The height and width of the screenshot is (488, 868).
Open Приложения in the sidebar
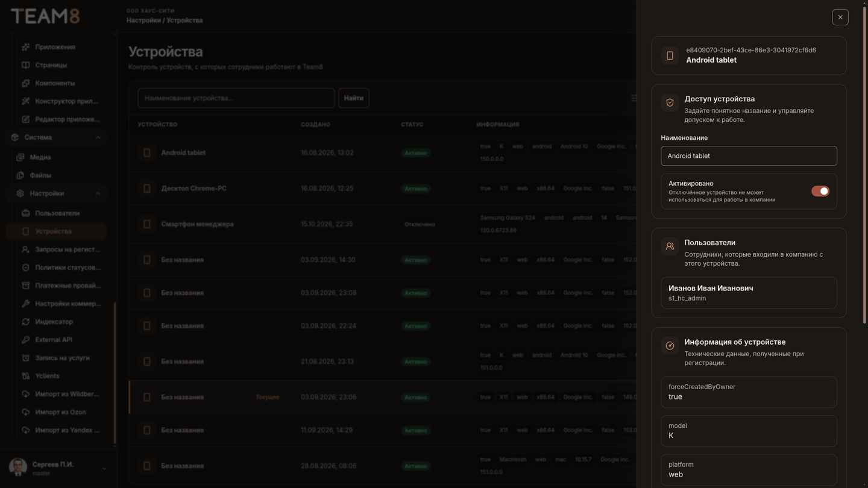(56, 47)
